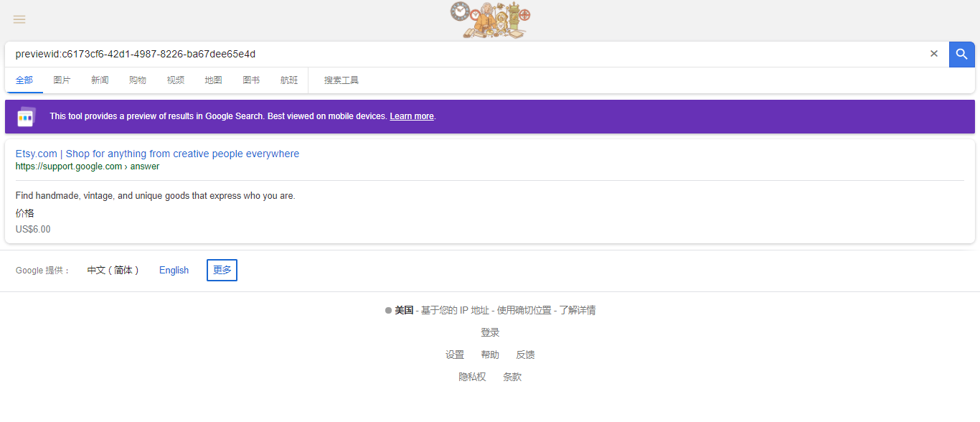This screenshot has width=980, height=422.
Task: Click the Learn more link
Action: click(412, 116)
